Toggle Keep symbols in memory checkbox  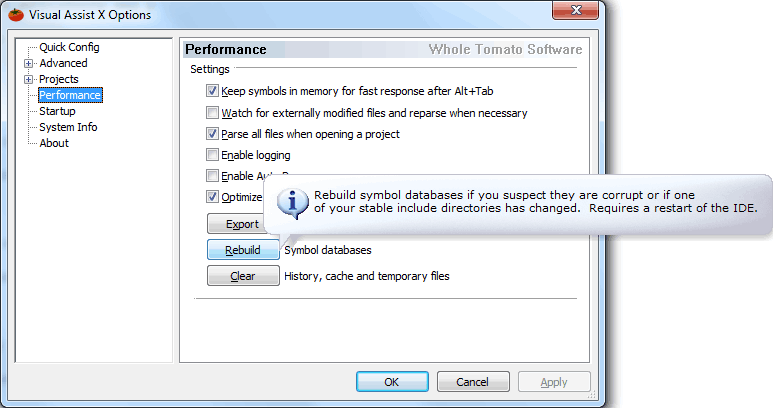click(212, 91)
